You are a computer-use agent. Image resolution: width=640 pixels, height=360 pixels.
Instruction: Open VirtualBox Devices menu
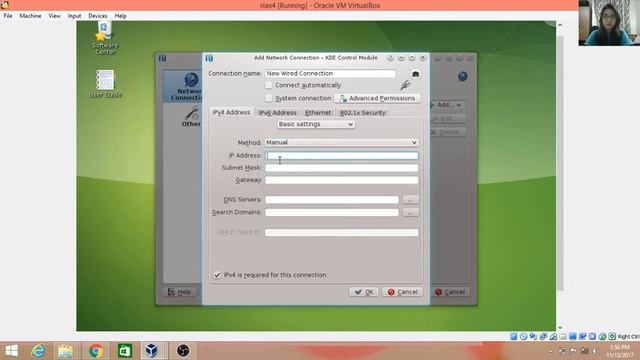tap(98, 16)
